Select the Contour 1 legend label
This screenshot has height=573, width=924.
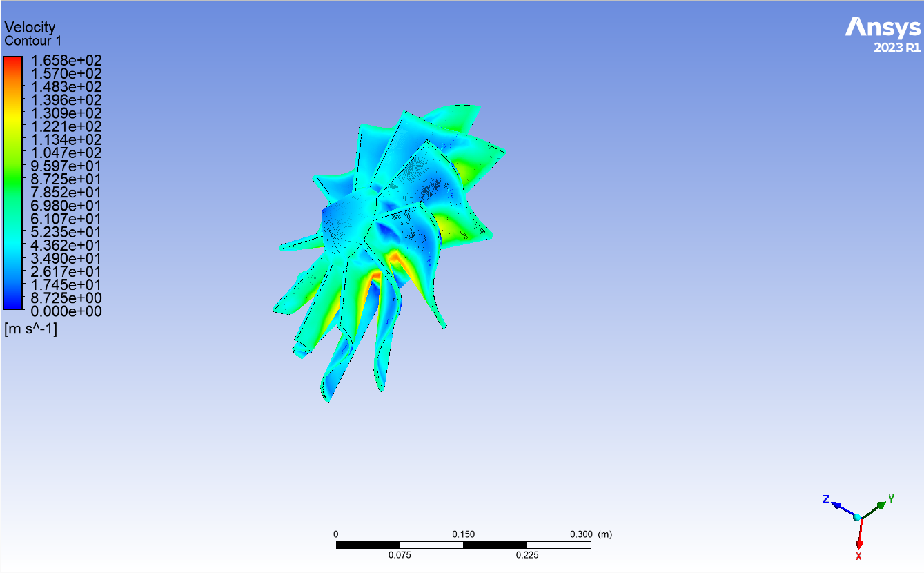pyautogui.click(x=33, y=41)
